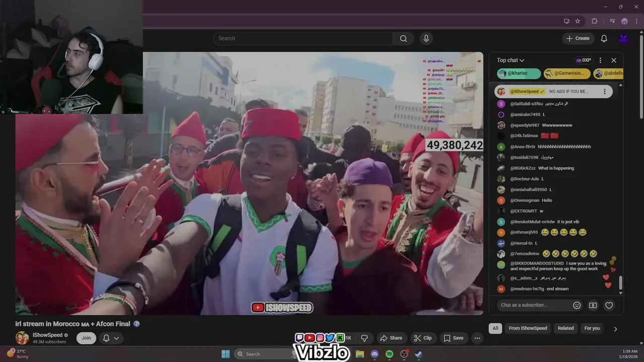Image resolution: width=644 pixels, height=362 pixels.
Task: Click @Onemagman chat message 'Hello'
Action: pyautogui.click(x=547, y=200)
